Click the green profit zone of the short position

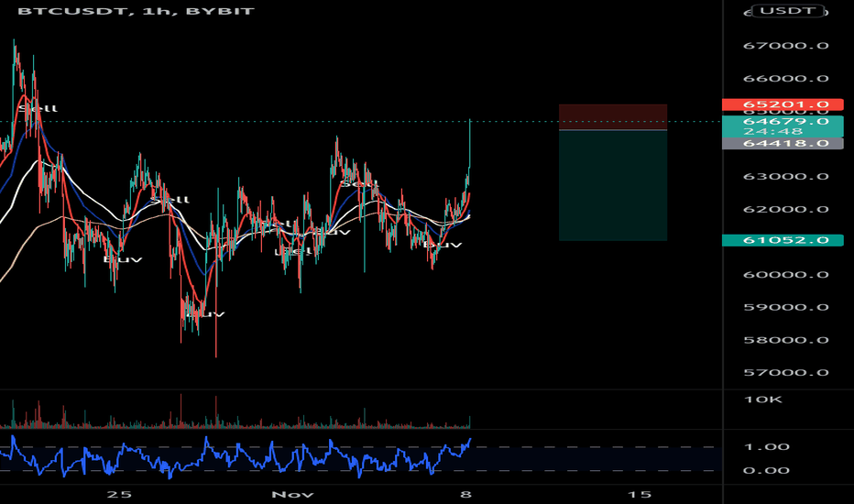click(x=613, y=185)
